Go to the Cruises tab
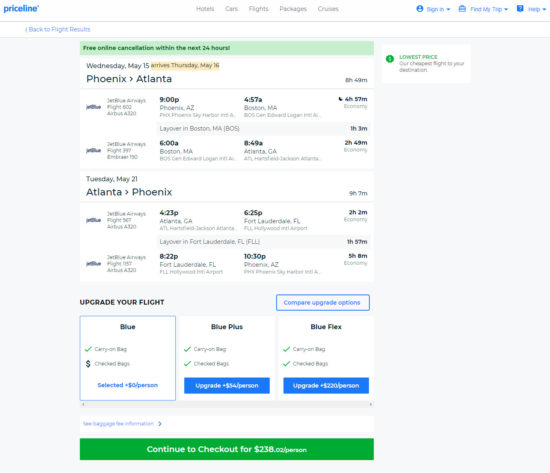 pyautogui.click(x=328, y=9)
